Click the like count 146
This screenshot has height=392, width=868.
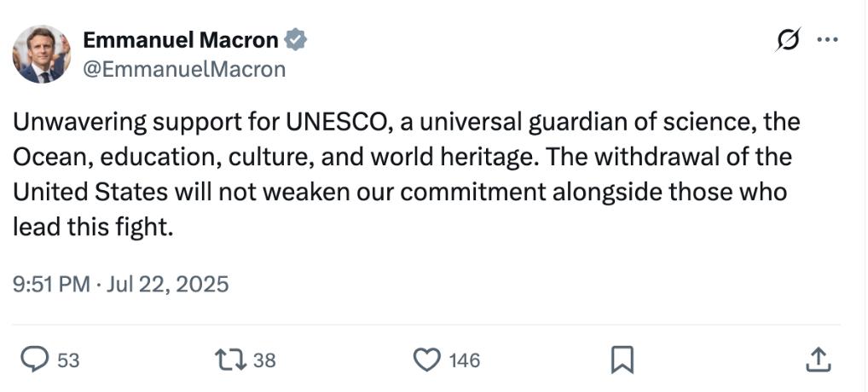point(465,360)
